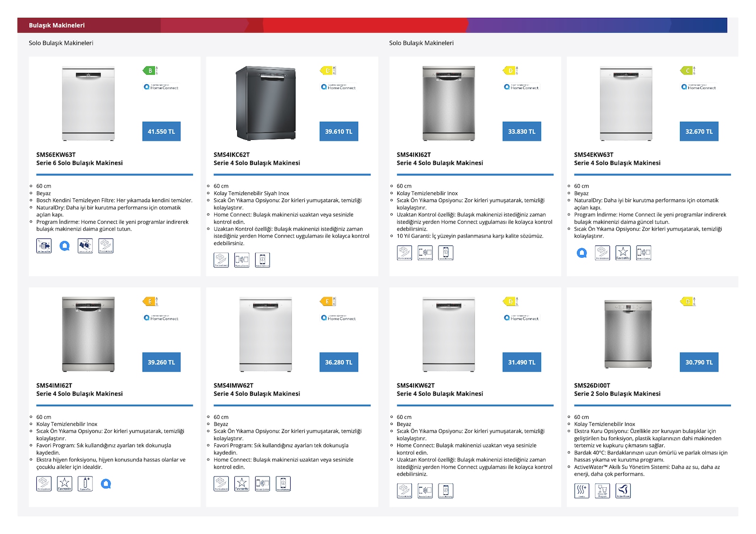The image size is (756, 534).
Task: Open the white SMS4IMW62T dishwasher image
Action: point(266,334)
